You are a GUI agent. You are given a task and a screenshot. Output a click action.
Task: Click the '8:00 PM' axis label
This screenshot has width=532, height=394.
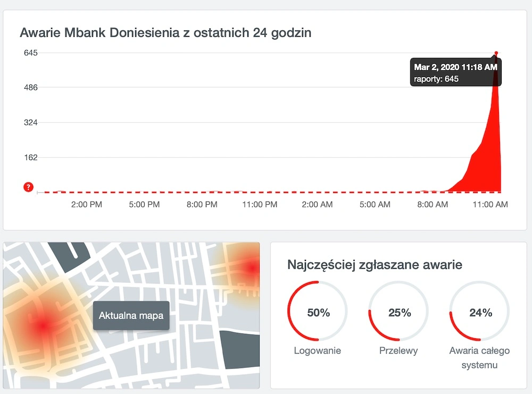point(202,205)
